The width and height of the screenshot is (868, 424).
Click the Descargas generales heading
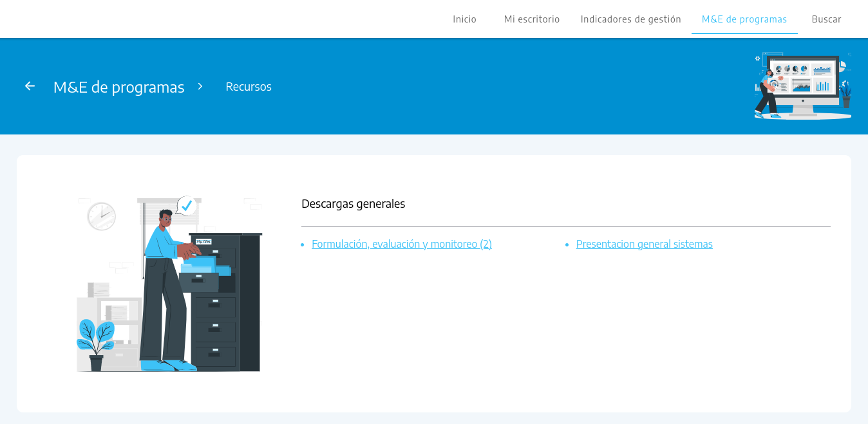click(x=354, y=204)
